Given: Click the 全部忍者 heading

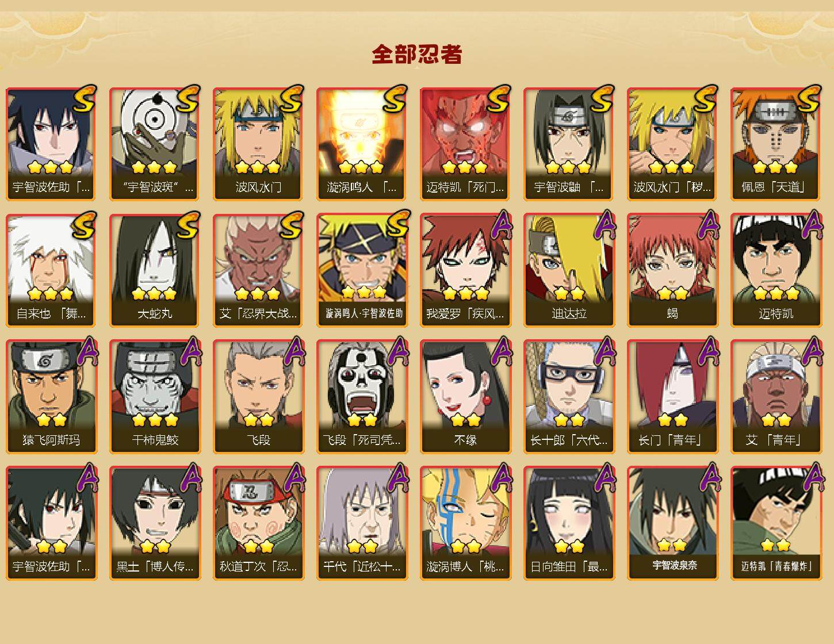Looking at the screenshot, I should (x=417, y=54).
